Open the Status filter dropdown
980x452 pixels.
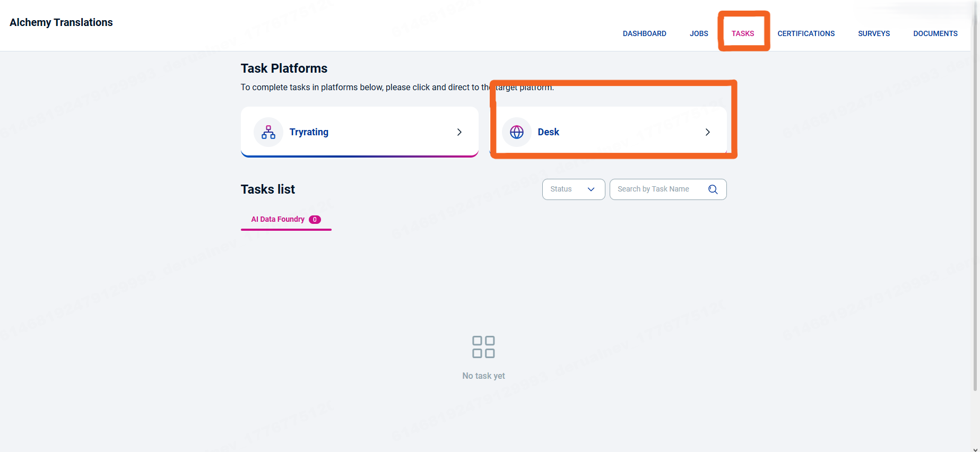coord(573,189)
